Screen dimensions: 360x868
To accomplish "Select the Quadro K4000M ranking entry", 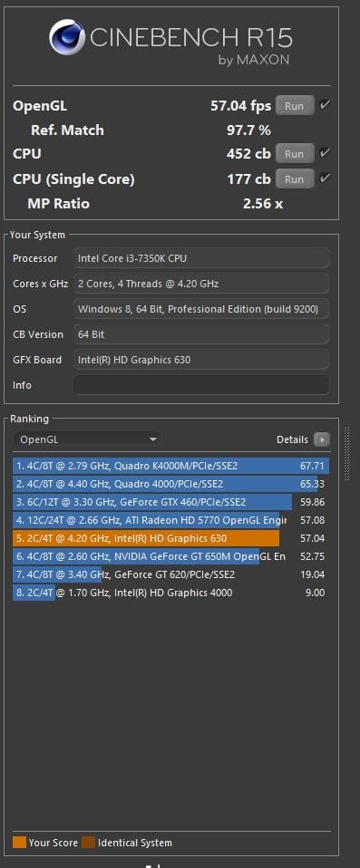I will [x=171, y=466].
